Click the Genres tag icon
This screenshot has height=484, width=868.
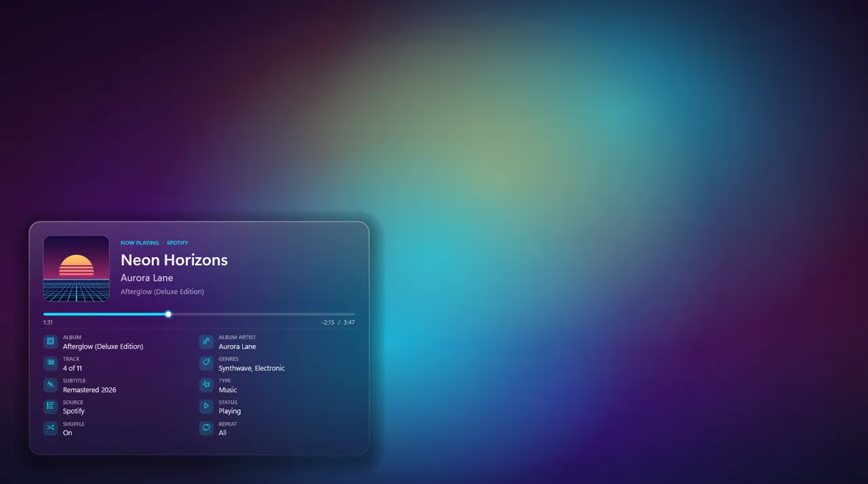coord(206,363)
